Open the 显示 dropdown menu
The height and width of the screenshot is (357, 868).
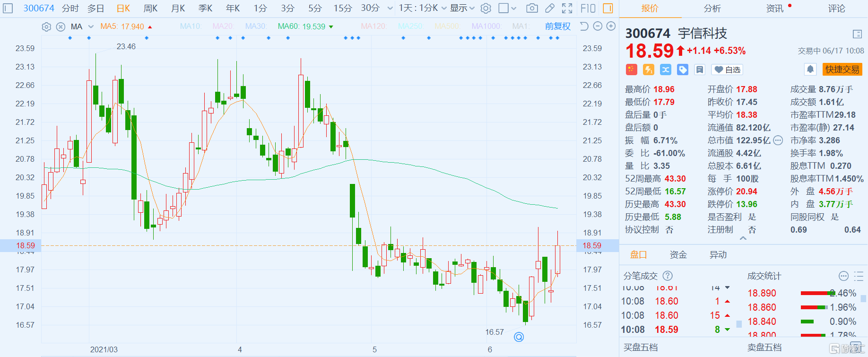tap(462, 8)
